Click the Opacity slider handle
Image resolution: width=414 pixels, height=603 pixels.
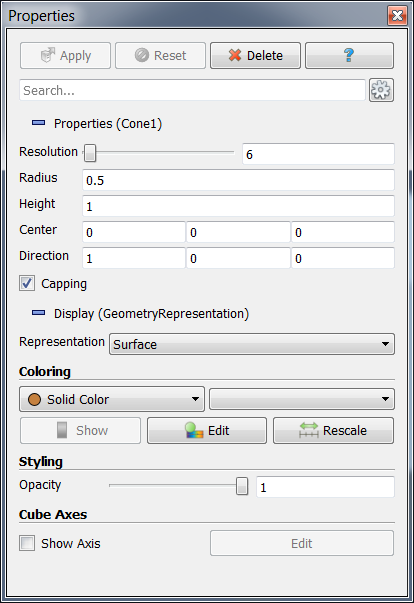tap(242, 486)
